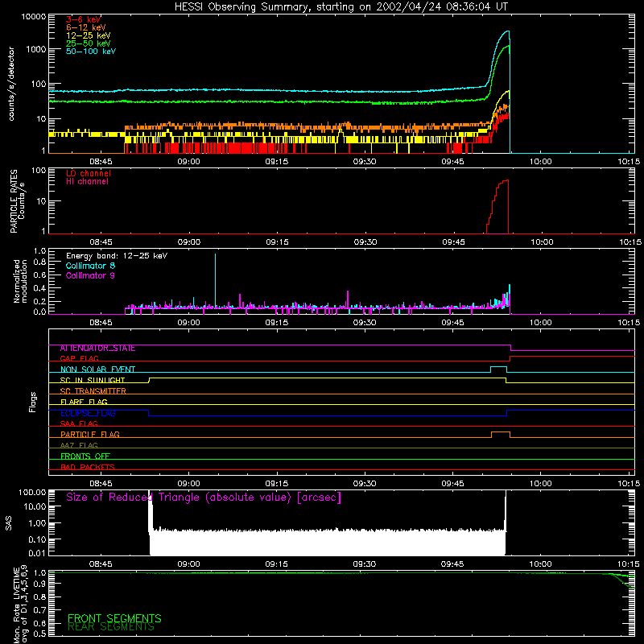Screen dimensions: 644x644
Task: Click the 08:45 tick under flags plot
Action: click(x=101, y=484)
